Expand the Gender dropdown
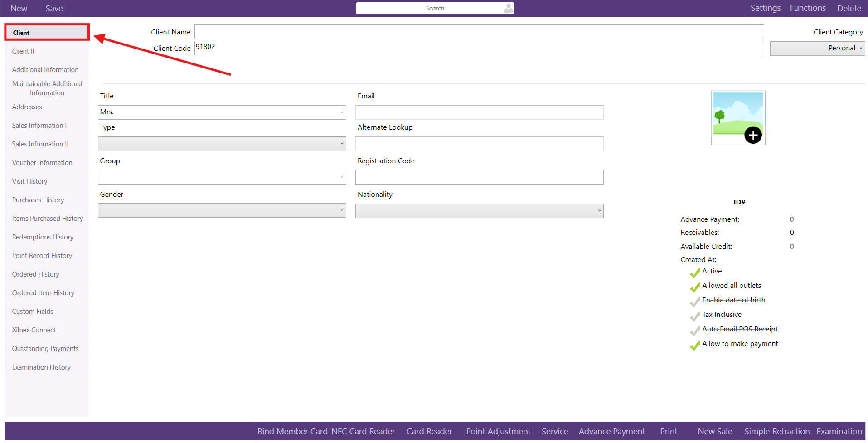 point(222,211)
